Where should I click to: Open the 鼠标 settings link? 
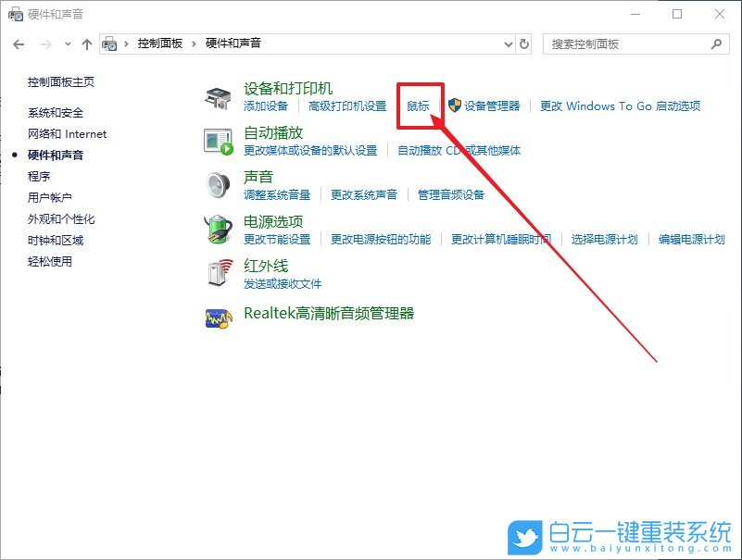pos(417,105)
